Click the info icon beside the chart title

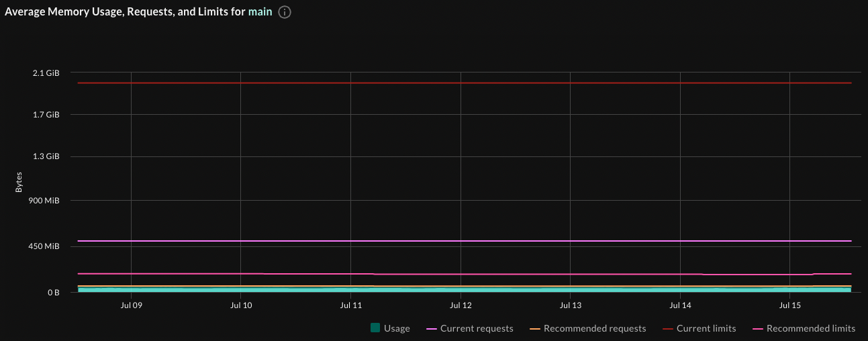[x=285, y=13]
